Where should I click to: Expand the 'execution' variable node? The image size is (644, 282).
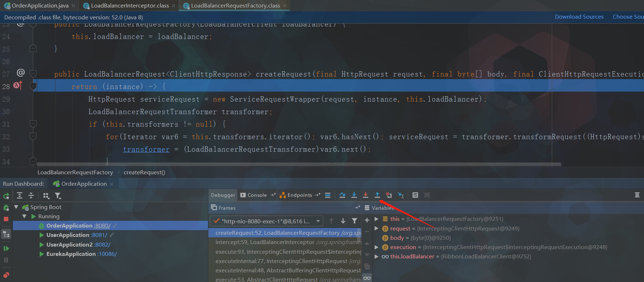point(376,247)
